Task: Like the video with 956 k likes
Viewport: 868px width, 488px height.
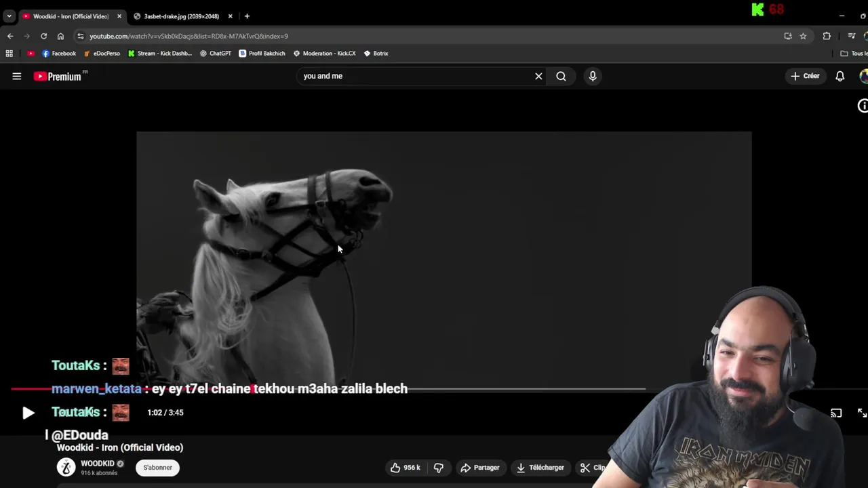Action: 405,468
